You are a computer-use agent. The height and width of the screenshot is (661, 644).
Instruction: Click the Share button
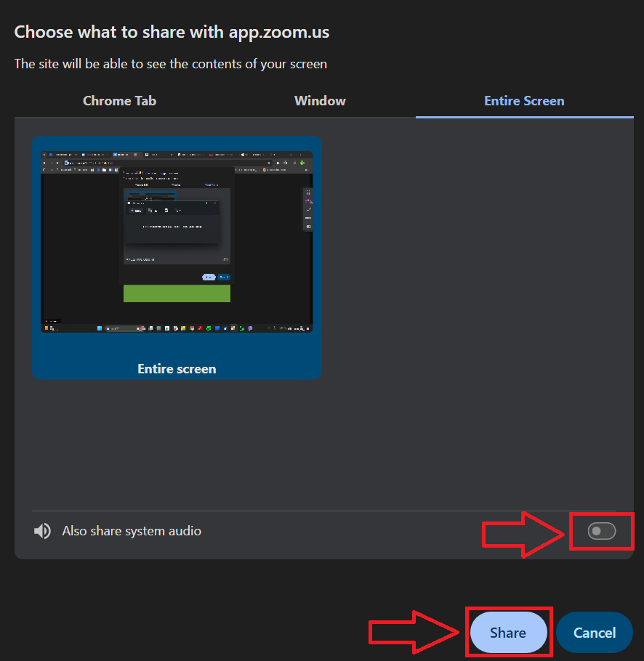click(x=508, y=633)
